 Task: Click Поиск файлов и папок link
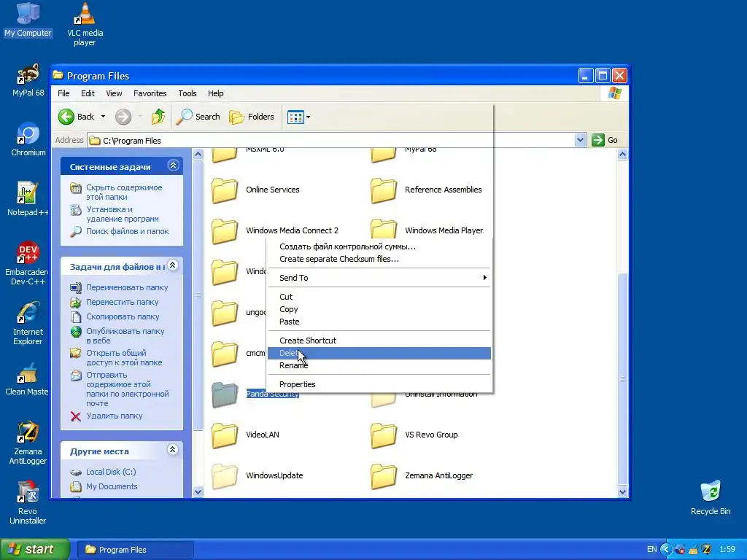pos(127,231)
